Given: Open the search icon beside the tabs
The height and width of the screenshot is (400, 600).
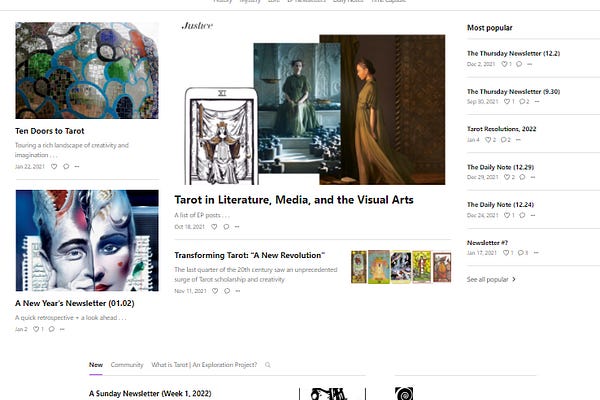Looking at the screenshot, I should pyautogui.click(x=268, y=365).
